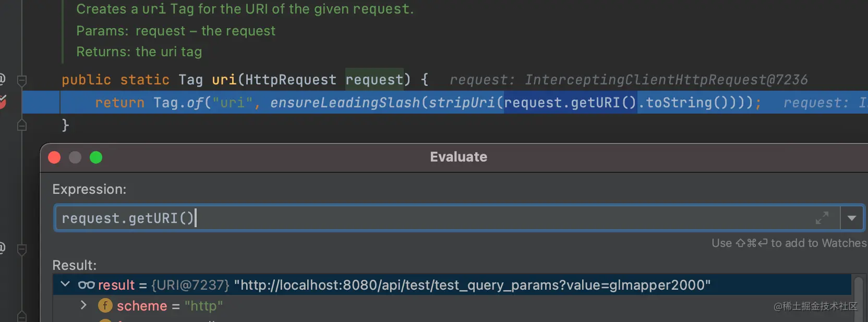The height and width of the screenshot is (322, 868).
Task: Click in the request.getURI() expression field
Action: click(x=447, y=218)
